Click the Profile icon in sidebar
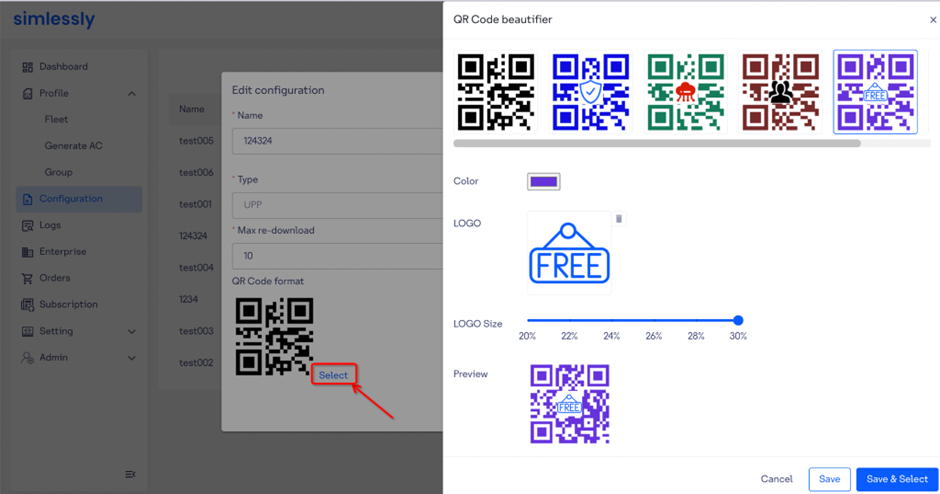This screenshot has height=494, width=940. click(28, 94)
